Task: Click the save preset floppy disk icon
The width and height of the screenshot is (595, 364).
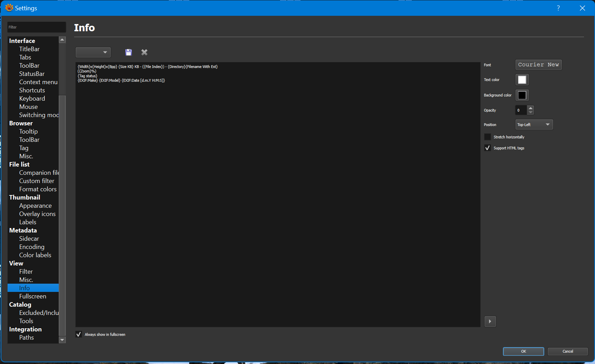Action: click(128, 52)
